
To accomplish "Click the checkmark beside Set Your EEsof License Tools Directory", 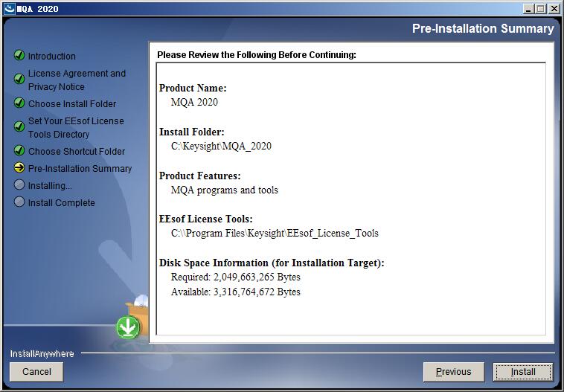I will [19, 126].
